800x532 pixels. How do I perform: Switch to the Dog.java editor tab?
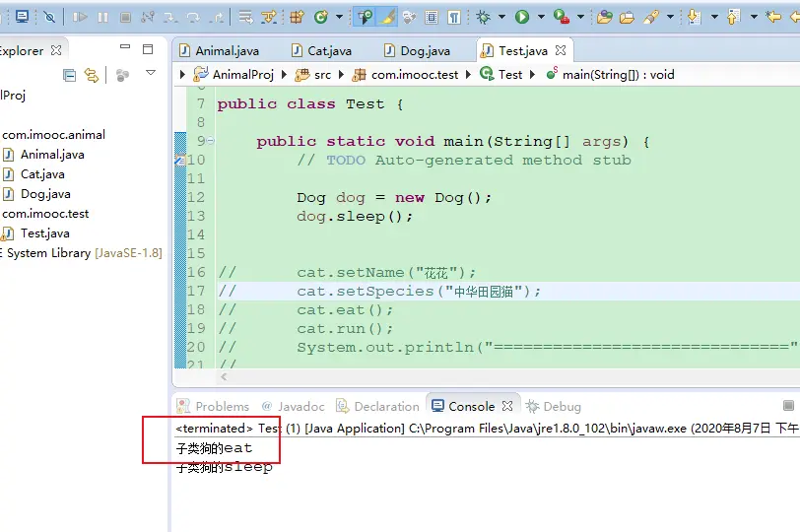[425, 50]
